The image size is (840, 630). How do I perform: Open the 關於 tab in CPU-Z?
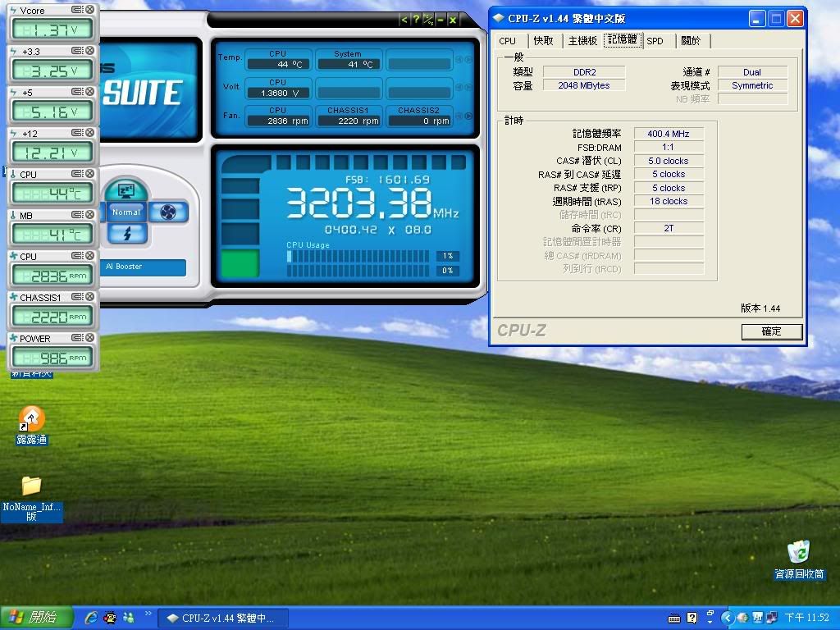(x=691, y=41)
